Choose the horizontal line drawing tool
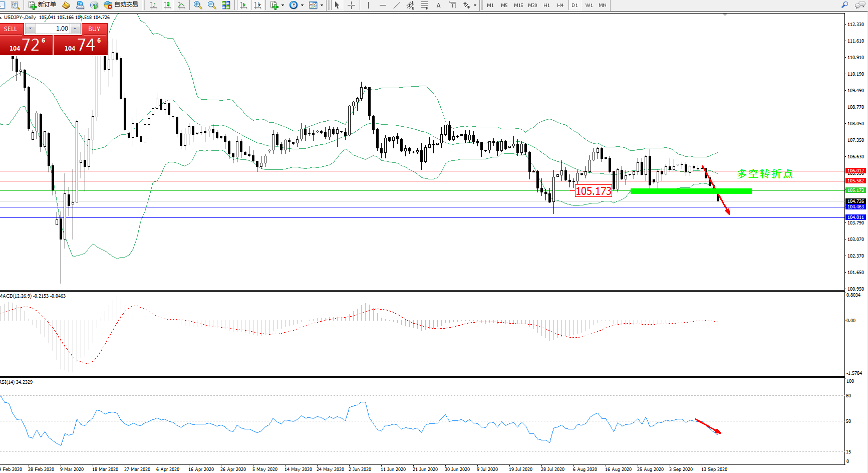This screenshot has width=868, height=473. pos(383,5)
